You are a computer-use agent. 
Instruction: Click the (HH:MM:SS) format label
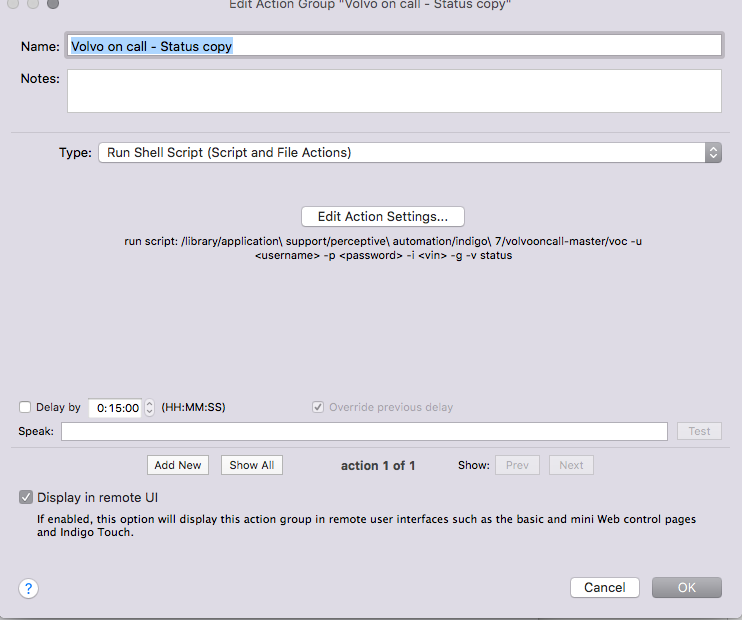point(194,407)
